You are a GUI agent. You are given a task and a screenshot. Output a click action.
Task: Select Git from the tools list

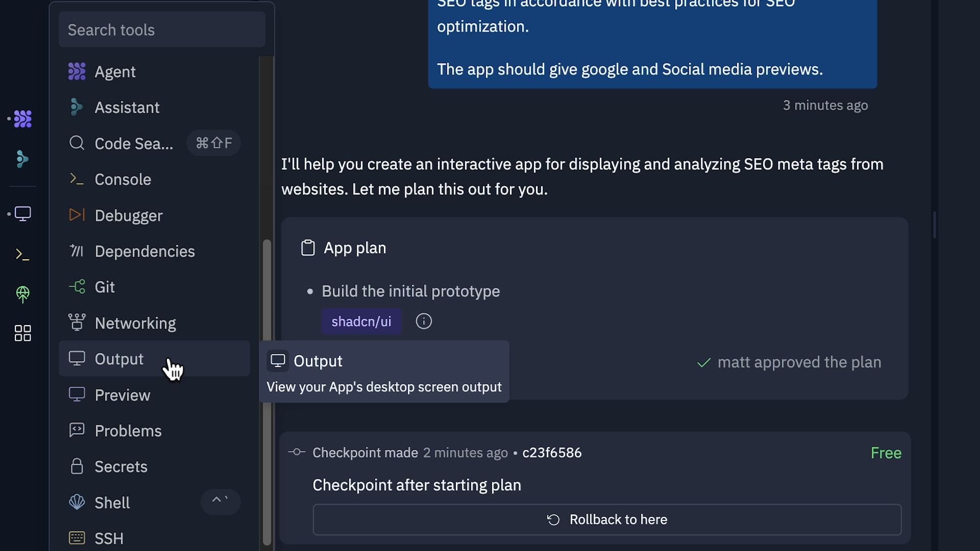[105, 287]
